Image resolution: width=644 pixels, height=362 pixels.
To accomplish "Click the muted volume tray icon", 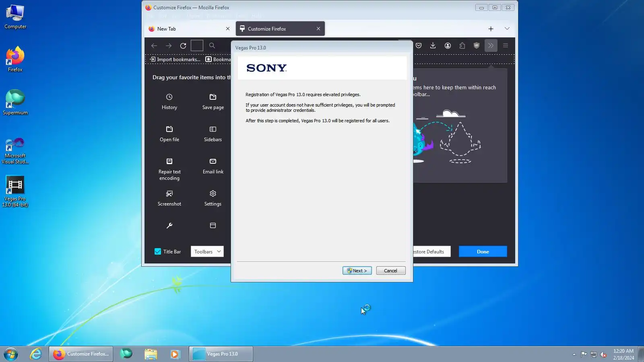I will click(x=603, y=354).
